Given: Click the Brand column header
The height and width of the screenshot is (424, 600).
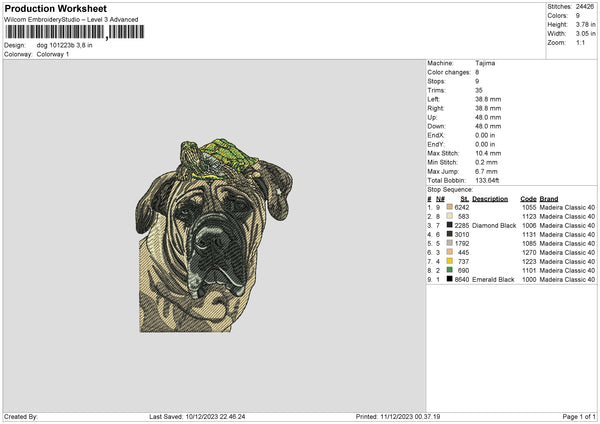Looking at the screenshot, I should click(x=548, y=198).
